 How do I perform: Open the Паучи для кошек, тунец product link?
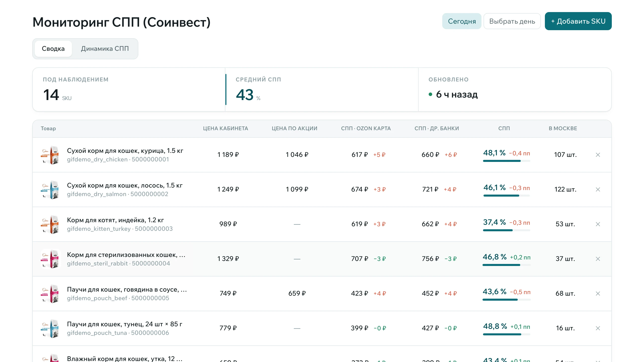125,324
